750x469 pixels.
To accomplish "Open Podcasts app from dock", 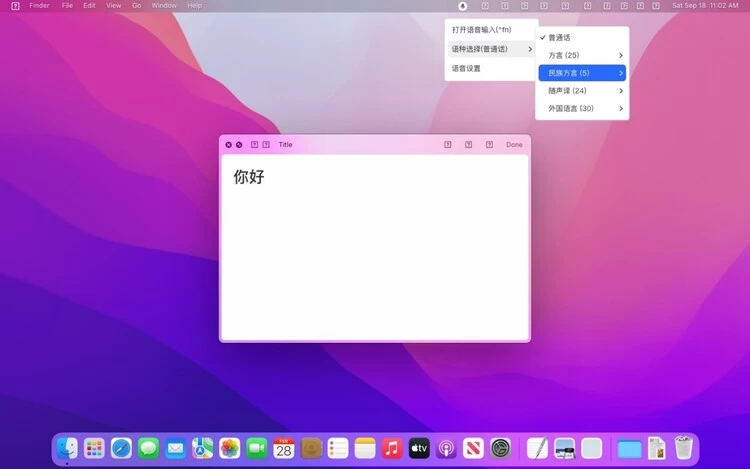I will pos(446,448).
